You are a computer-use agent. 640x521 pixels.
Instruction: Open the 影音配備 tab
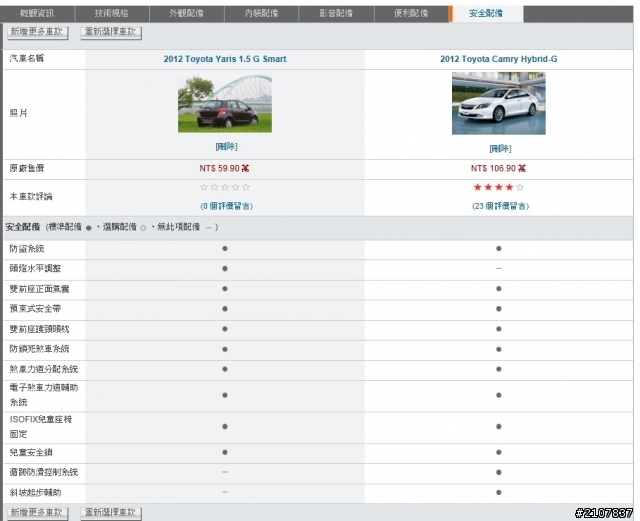pyautogui.click(x=336, y=13)
